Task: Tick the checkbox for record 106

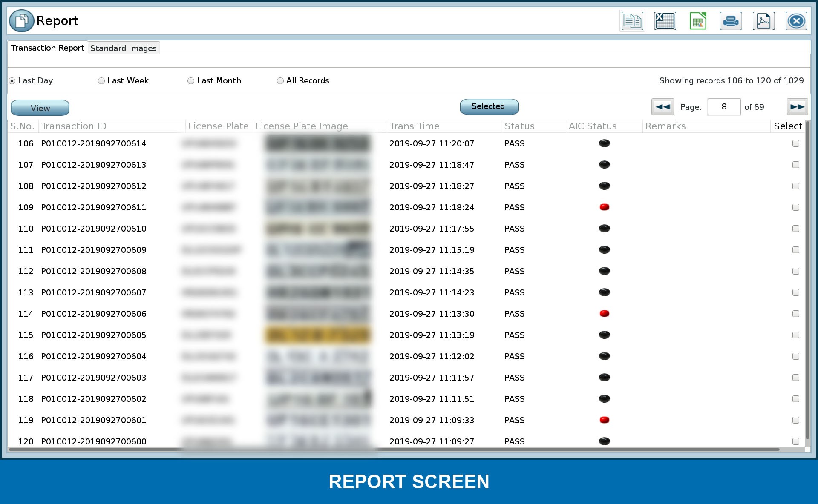Action: click(795, 143)
